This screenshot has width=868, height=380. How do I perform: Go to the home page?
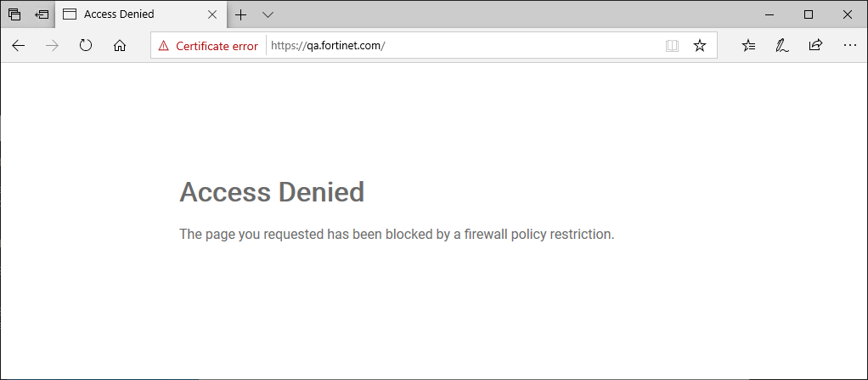point(120,46)
